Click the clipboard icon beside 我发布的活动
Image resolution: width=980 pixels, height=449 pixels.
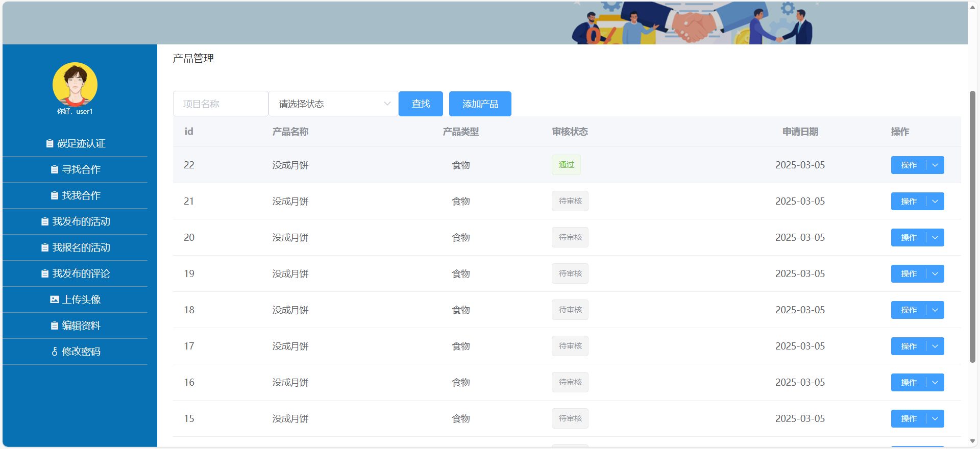click(45, 222)
